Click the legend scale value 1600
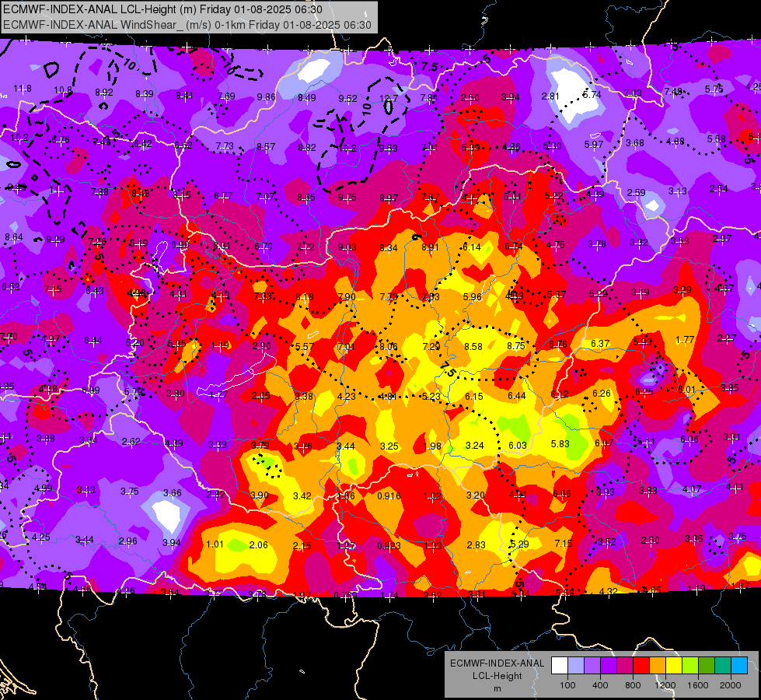Screen dimensions: 761x700 coord(698,685)
